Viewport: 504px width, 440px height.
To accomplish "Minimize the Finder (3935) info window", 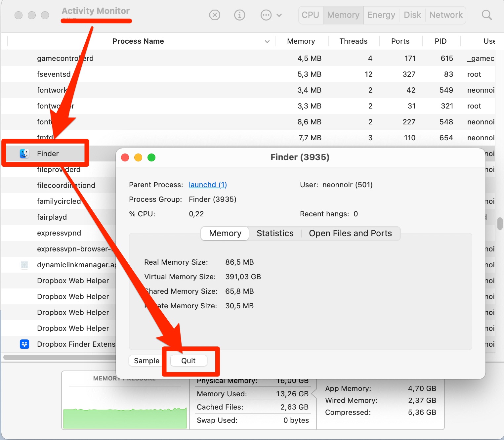I will [138, 157].
